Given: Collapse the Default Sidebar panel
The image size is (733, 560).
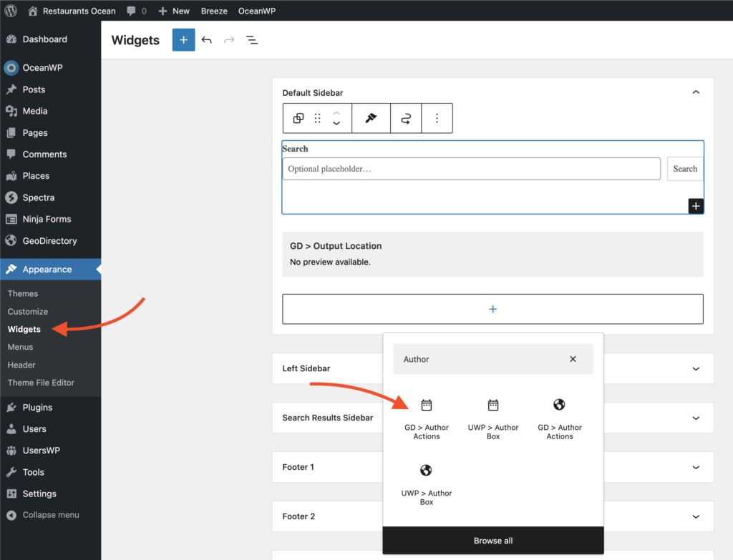Looking at the screenshot, I should (696, 92).
